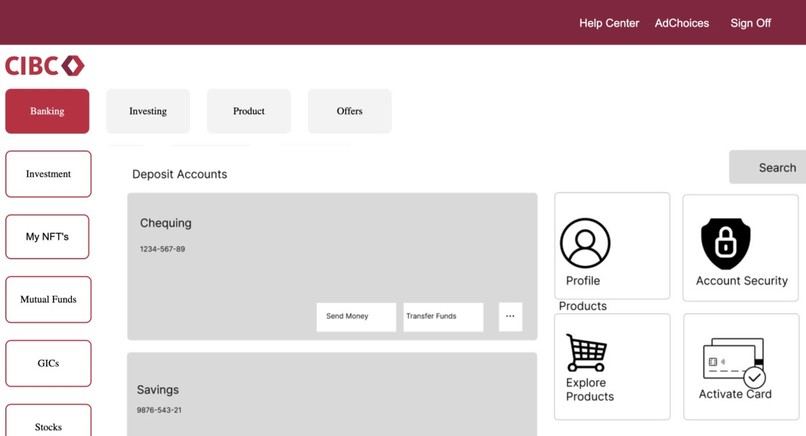Open GICs in the sidebar

48,363
